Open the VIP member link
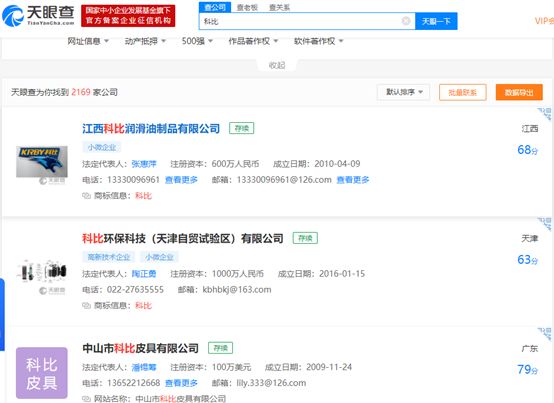554x403 pixels. [544, 21]
